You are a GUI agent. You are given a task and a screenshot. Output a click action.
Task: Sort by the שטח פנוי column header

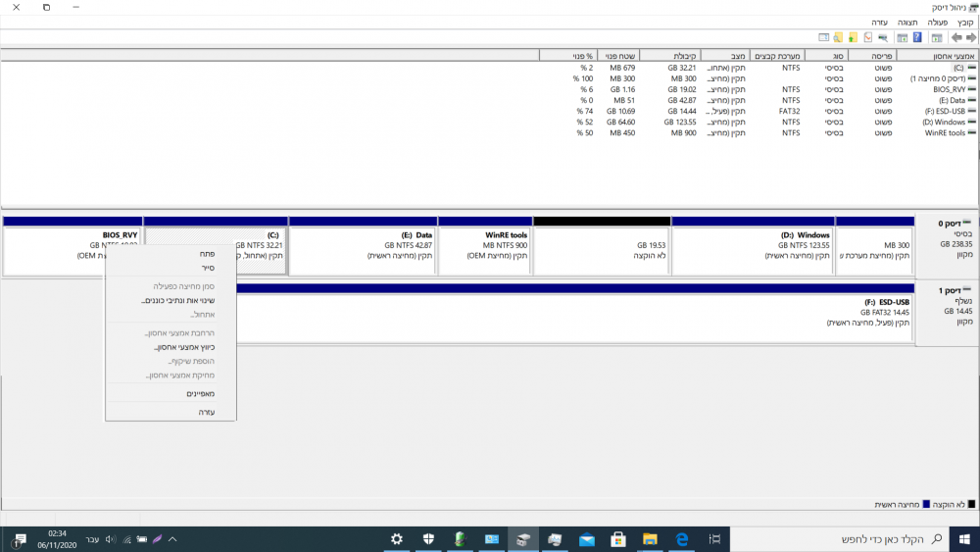(x=618, y=56)
